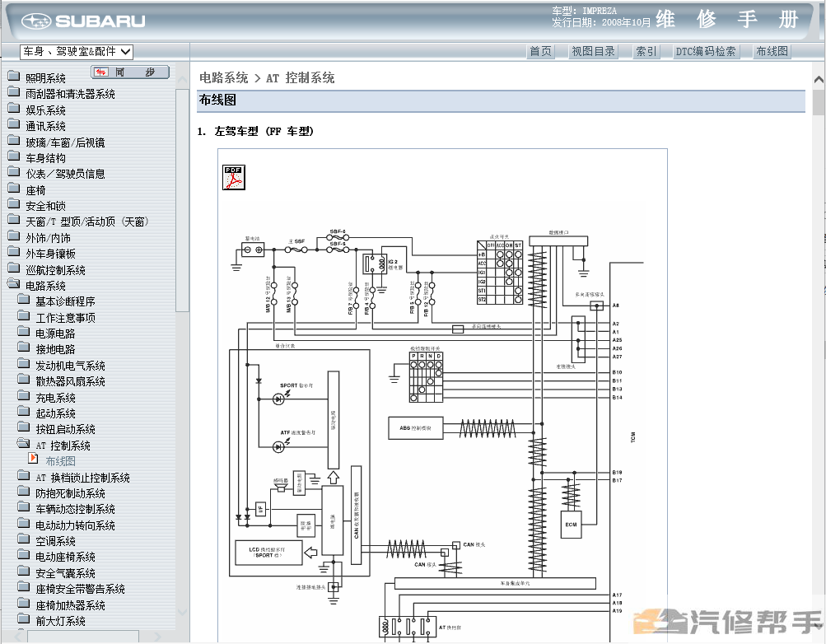The image size is (826, 644).
Task: Select 前大灯系统 tree item
Action: tap(61, 622)
